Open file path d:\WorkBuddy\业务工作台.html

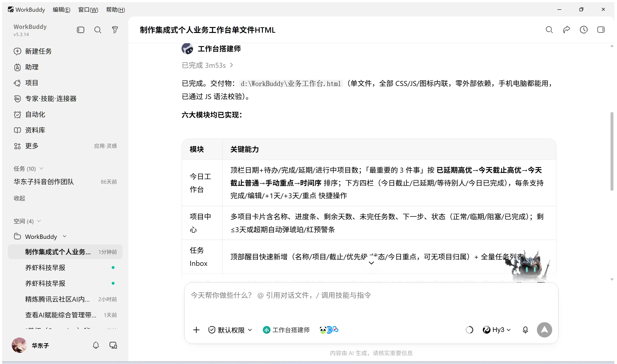click(291, 84)
